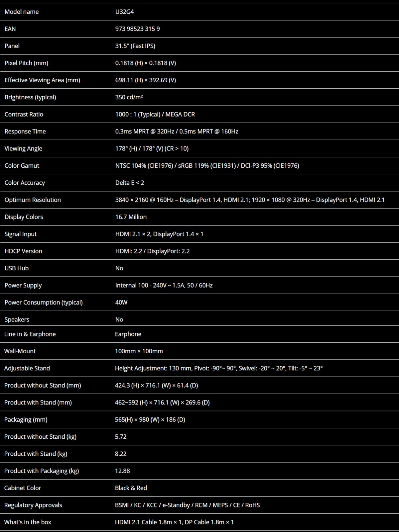Click the Signal Input label
The height and width of the screenshot is (532, 399).
tap(20, 234)
